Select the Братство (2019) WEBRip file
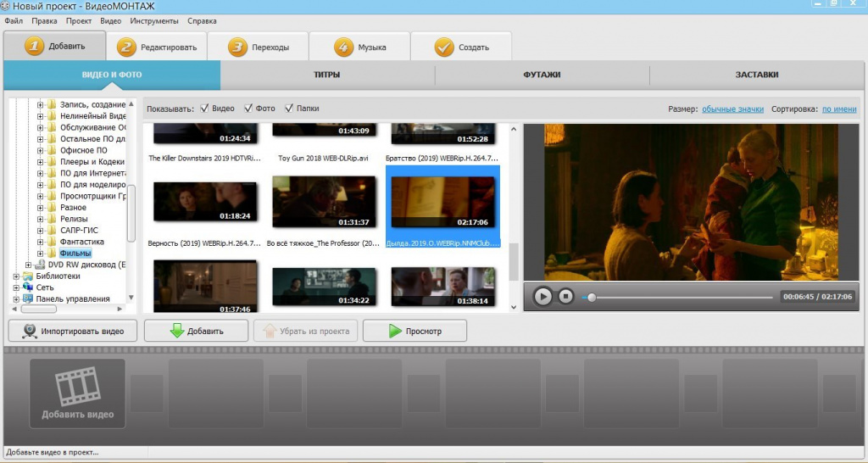The height and width of the screenshot is (463, 868). pos(442,159)
